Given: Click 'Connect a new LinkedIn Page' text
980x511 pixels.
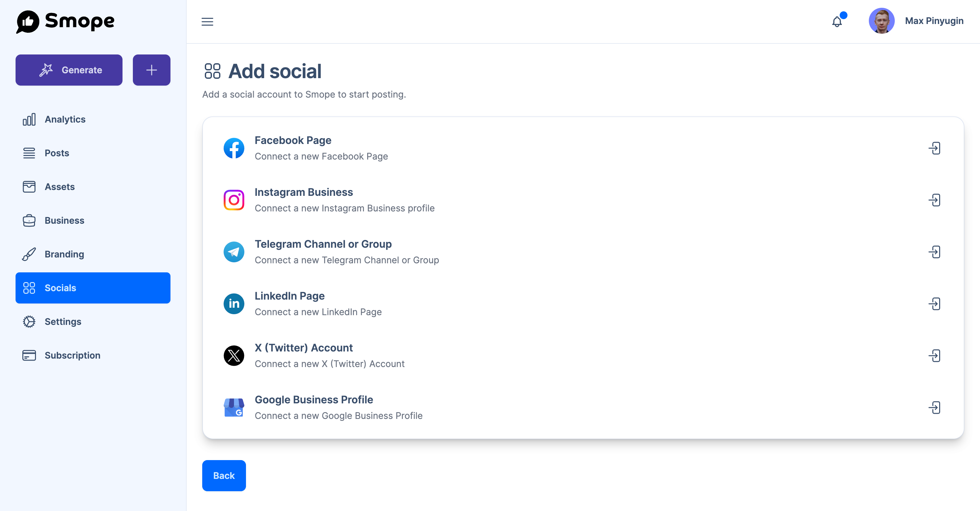Looking at the screenshot, I should [318, 312].
